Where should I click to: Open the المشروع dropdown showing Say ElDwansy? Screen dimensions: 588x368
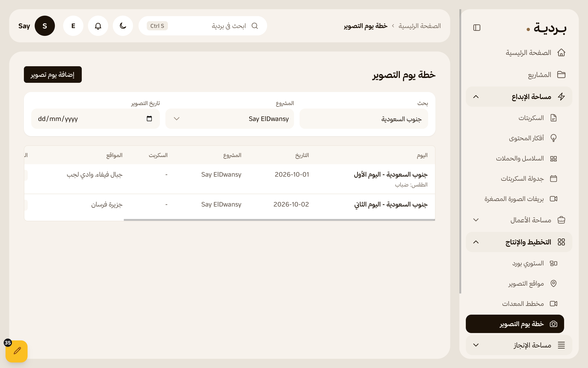tap(230, 119)
